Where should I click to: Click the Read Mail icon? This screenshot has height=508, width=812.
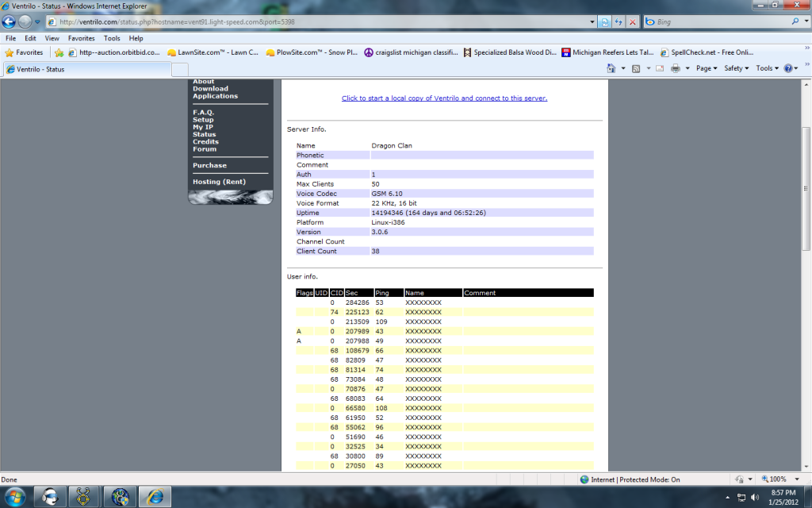click(x=660, y=68)
